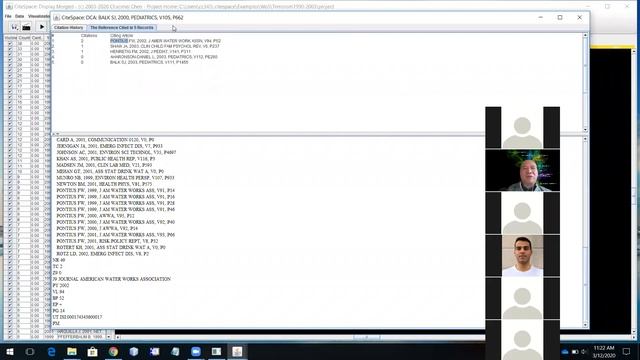Image resolution: width=640 pixels, height=360 pixels.
Task: Click scroll-down arrow of citing articles list
Action: click(585, 129)
